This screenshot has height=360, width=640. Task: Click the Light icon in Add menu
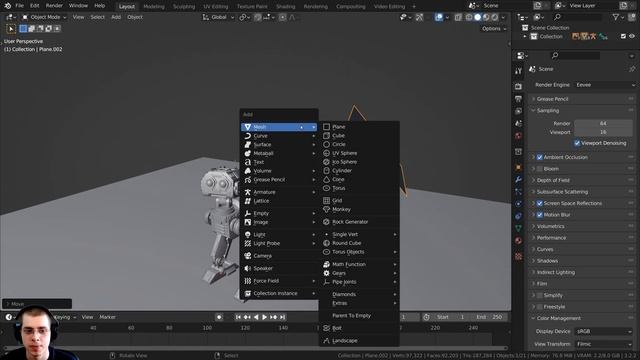click(x=248, y=235)
